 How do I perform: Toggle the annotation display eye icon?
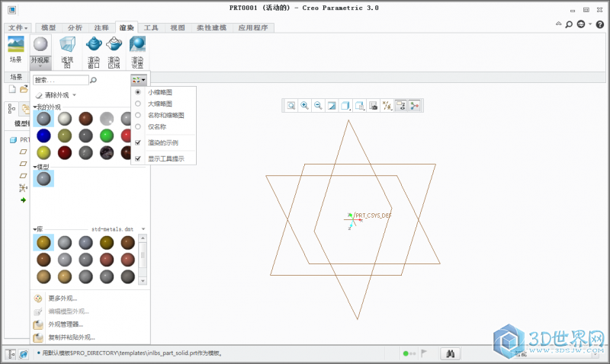pos(401,106)
